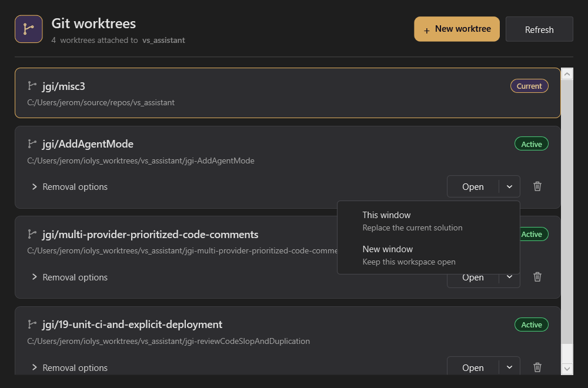Click the scrollbar down arrow
This screenshot has height=388, width=588.
point(567,369)
